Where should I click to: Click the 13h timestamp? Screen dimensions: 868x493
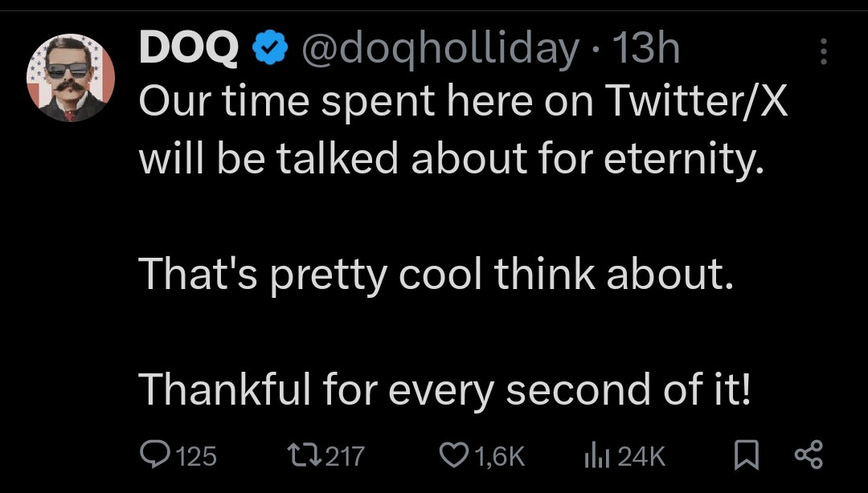[647, 51]
